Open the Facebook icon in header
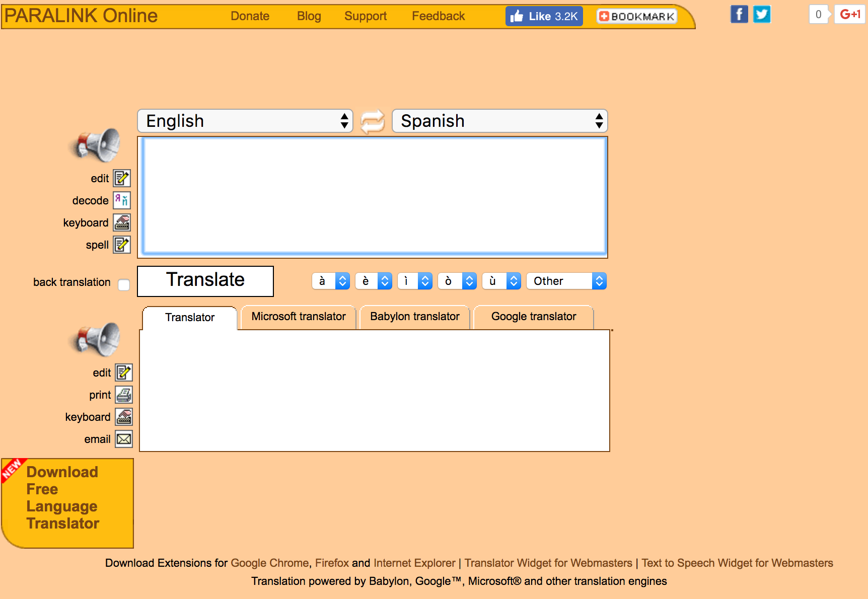The width and height of the screenshot is (868, 599). click(739, 15)
